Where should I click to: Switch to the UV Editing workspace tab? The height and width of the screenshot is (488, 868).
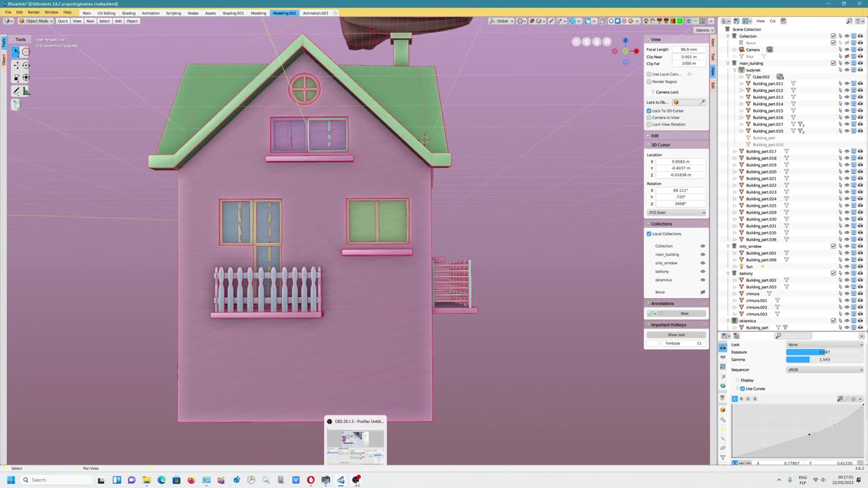106,13
